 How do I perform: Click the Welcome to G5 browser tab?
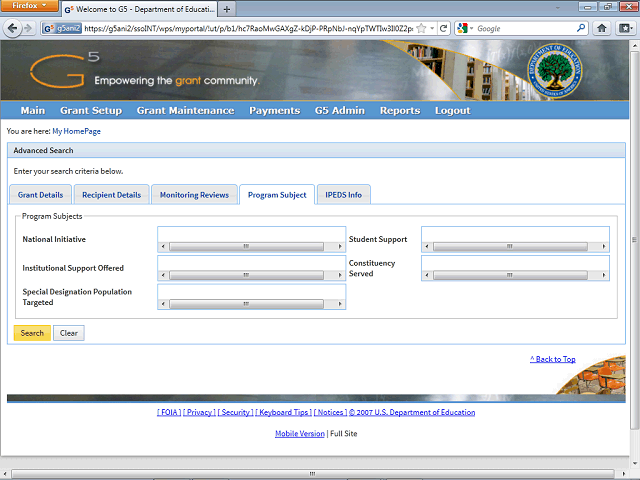pyautogui.click(x=140, y=9)
